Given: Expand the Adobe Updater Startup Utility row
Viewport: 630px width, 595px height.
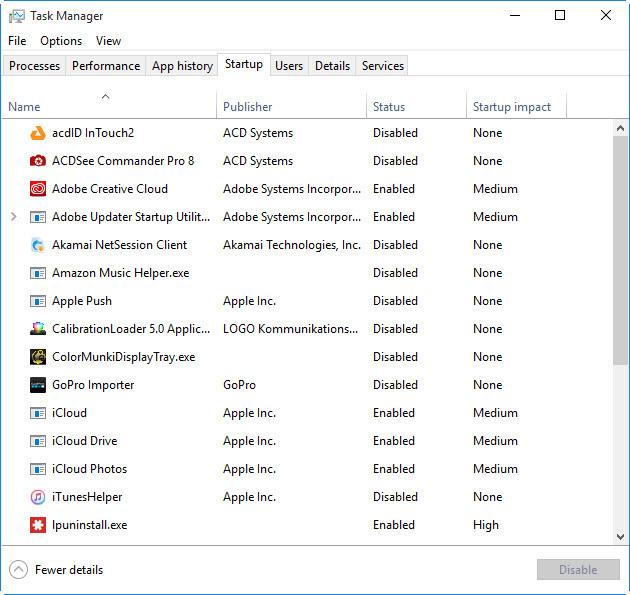Looking at the screenshot, I should pos(13,217).
